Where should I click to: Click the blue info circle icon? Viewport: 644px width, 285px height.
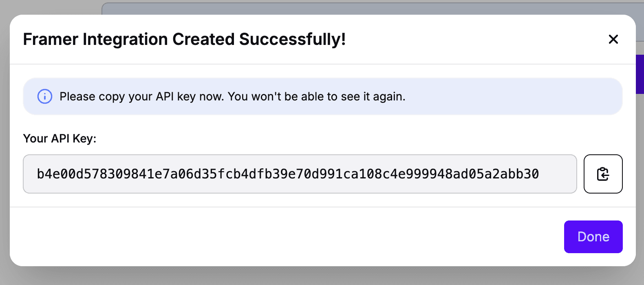(45, 96)
